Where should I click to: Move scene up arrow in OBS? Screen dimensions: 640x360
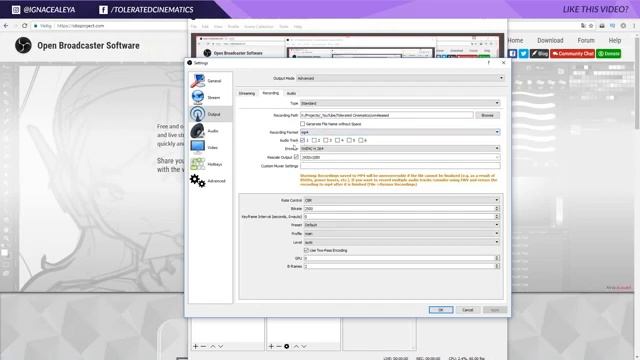(213, 346)
